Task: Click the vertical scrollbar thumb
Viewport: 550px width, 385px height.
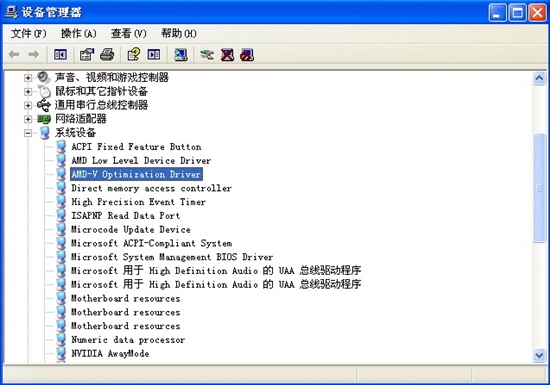Action: coord(539,188)
